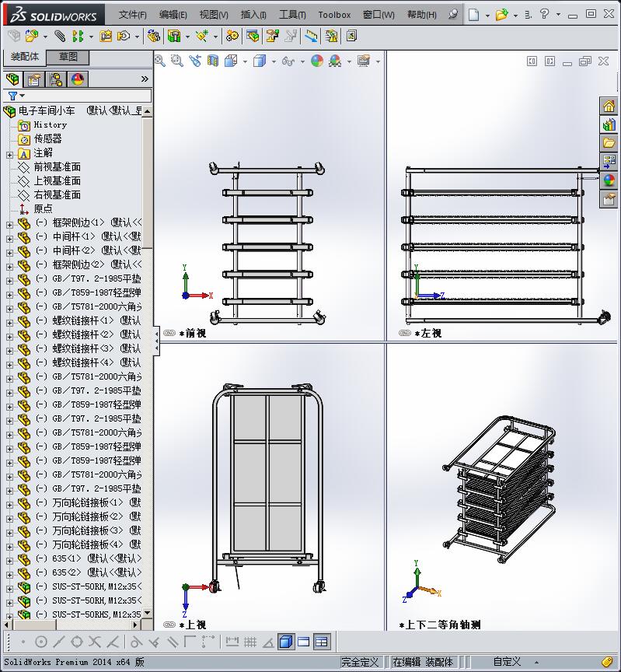Expand the 框架侧边<1> component node
Viewport: 621px width, 672px height.
[9, 225]
